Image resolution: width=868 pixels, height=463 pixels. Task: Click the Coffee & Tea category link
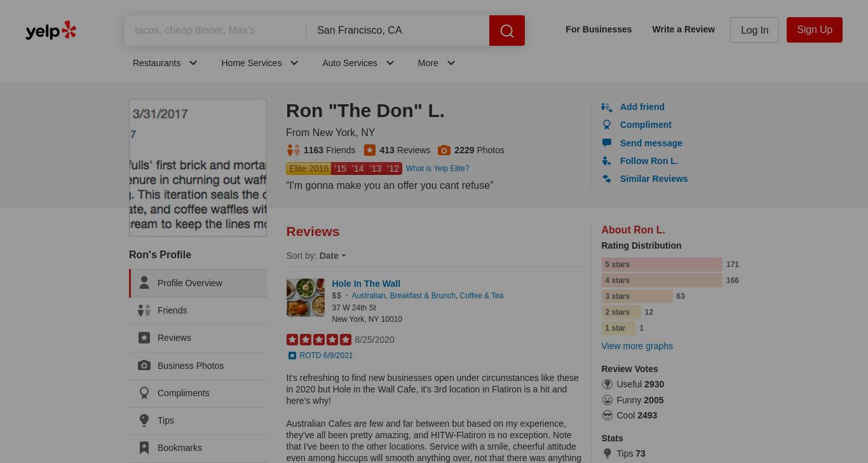(x=481, y=296)
